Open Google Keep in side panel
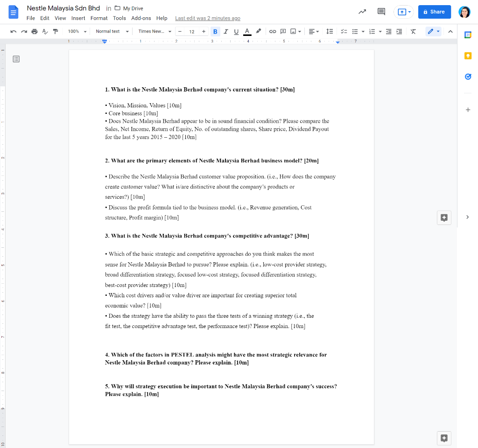478x448 pixels. tap(468, 56)
